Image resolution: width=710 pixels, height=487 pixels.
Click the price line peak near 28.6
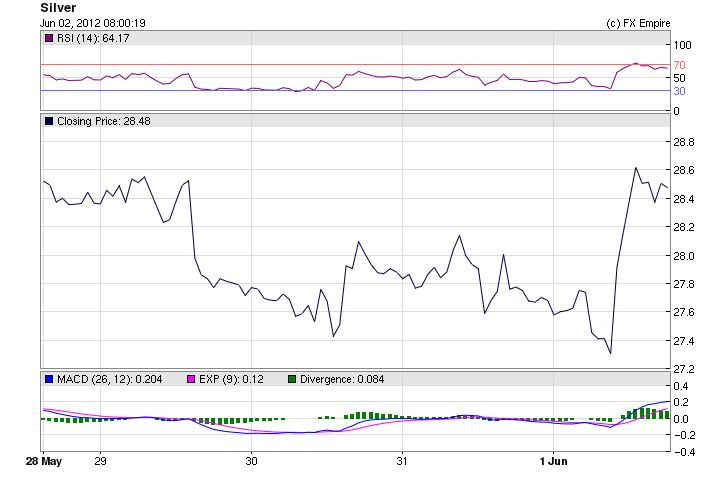[636, 168]
